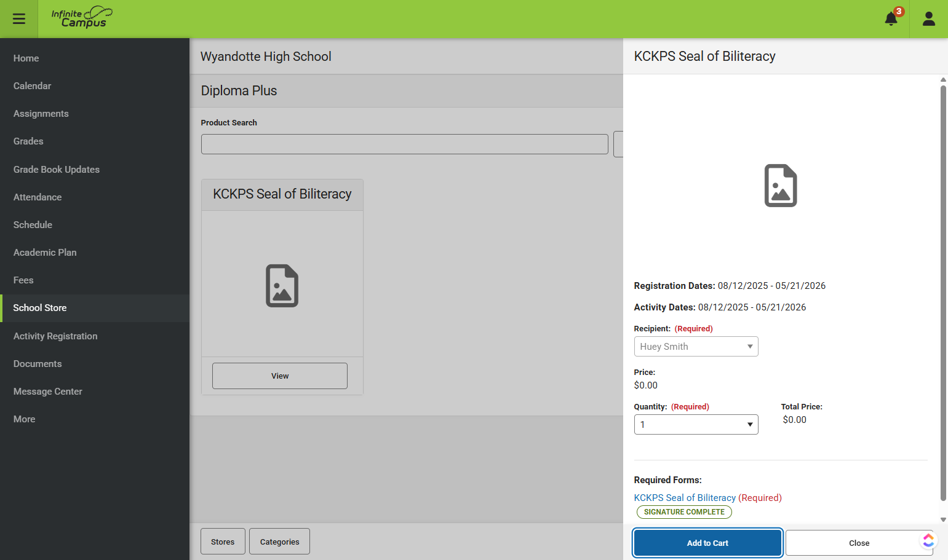
Task: Click the scrollbar down arrow in detail panel
Action: tap(943, 520)
